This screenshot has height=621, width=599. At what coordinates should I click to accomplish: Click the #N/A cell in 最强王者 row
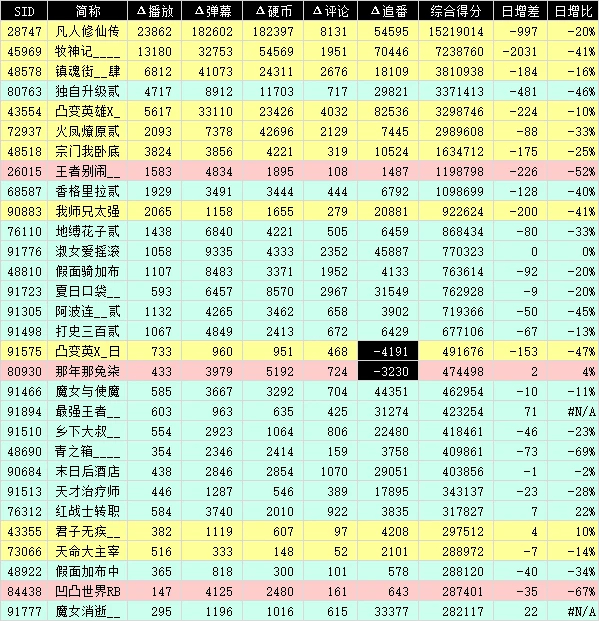click(x=573, y=411)
